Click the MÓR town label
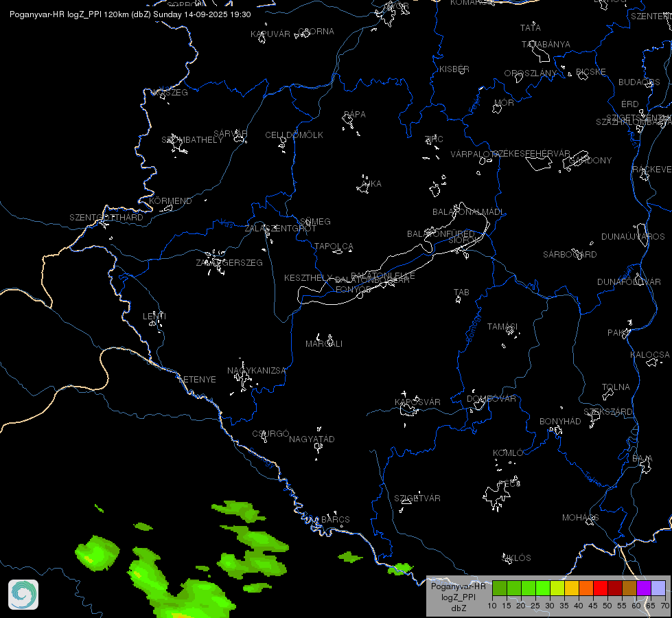Screen dimensions: 672x618 click(x=504, y=103)
